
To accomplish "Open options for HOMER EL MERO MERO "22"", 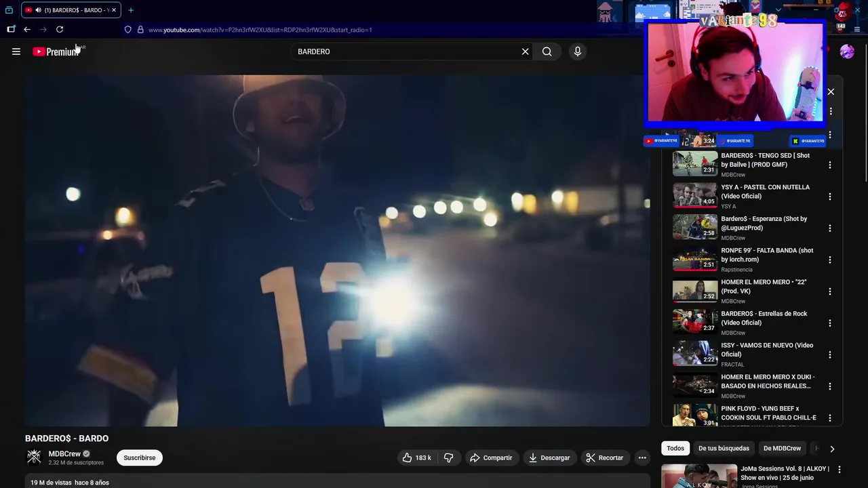I will pos(830,291).
